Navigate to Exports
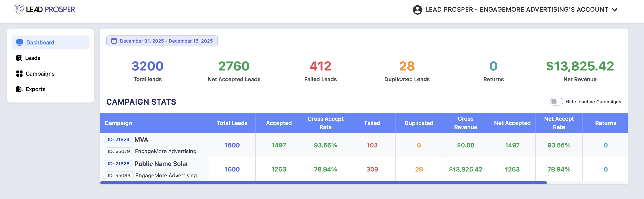The width and height of the screenshot is (644, 199). (35, 89)
